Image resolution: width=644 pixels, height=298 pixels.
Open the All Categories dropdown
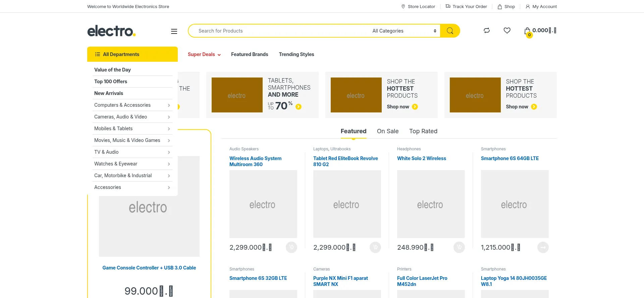coord(404,31)
